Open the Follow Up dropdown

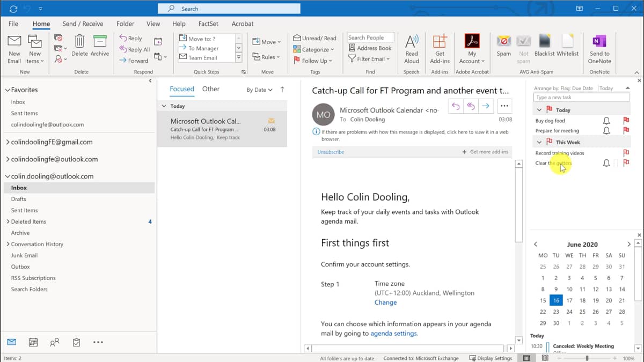click(x=312, y=61)
